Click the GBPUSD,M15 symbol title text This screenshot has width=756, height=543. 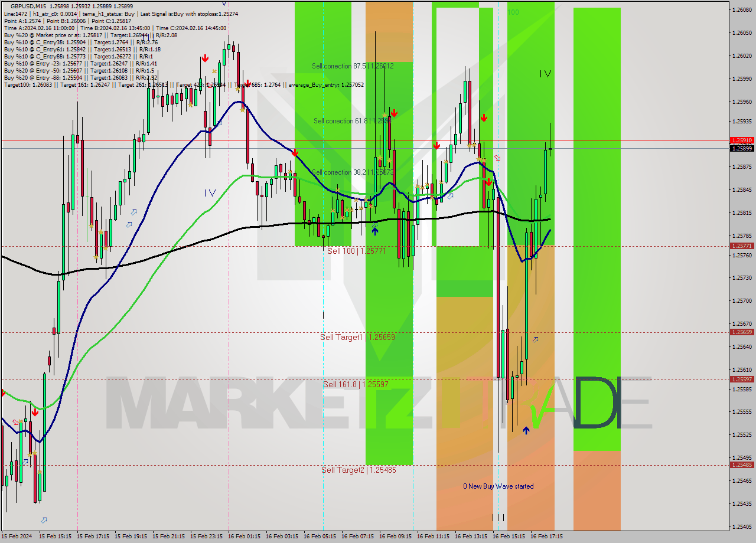pyautogui.click(x=28, y=6)
